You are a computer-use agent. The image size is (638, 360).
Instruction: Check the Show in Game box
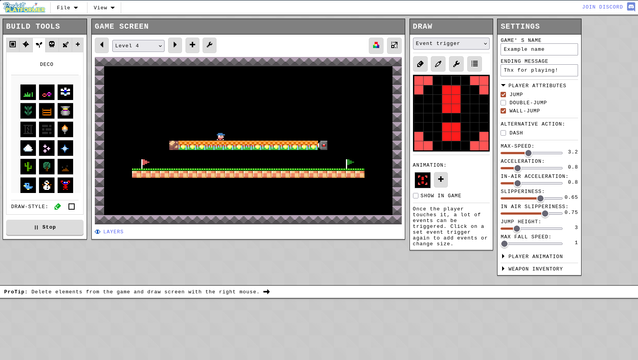(416, 196)
